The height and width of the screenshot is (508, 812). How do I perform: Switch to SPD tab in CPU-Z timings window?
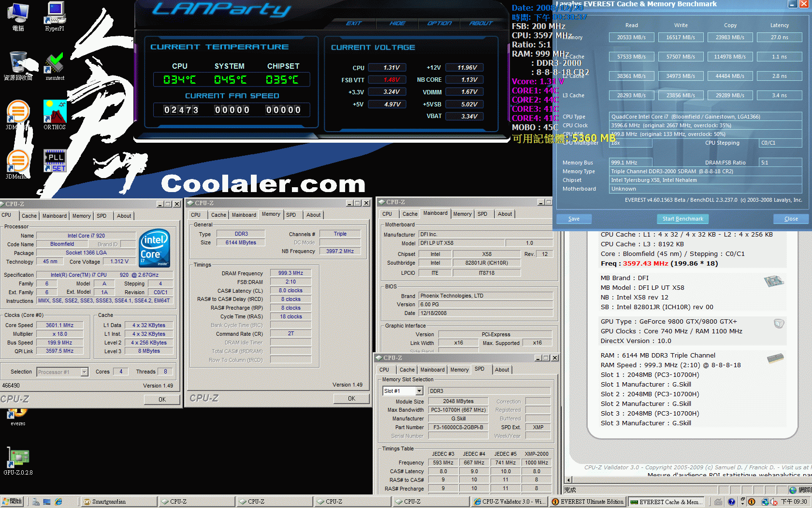291,215
